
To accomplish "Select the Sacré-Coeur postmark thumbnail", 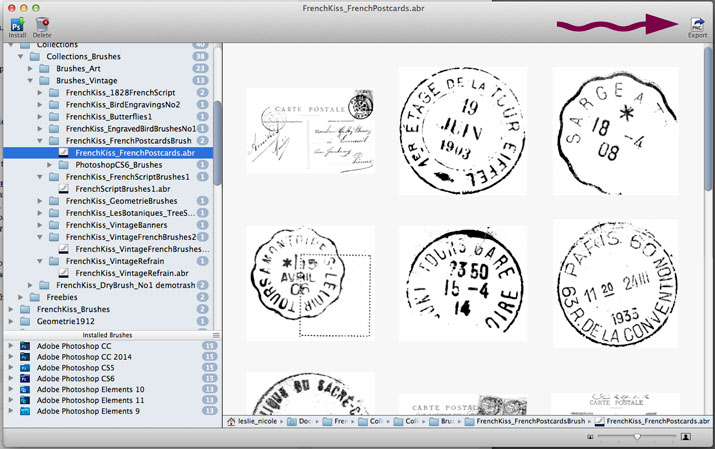I will pos(311,393).
